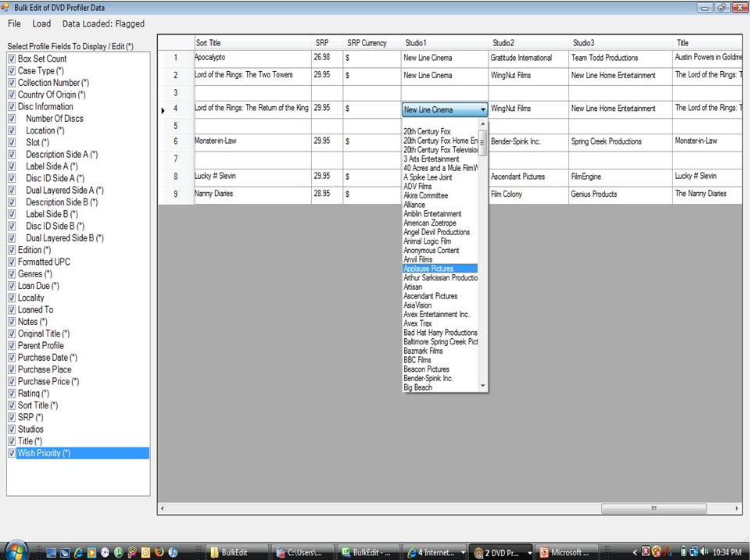Click the Apocalypto sort title cell
Image resolution: width=752 pixels, height=560 pixels.
coord(252,58)
